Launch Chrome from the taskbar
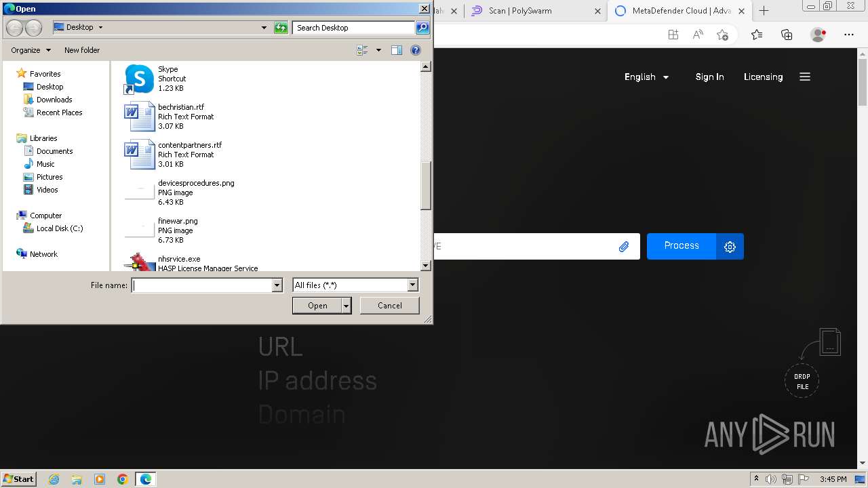This screenshot has height=488, width=868. point(123,479)
